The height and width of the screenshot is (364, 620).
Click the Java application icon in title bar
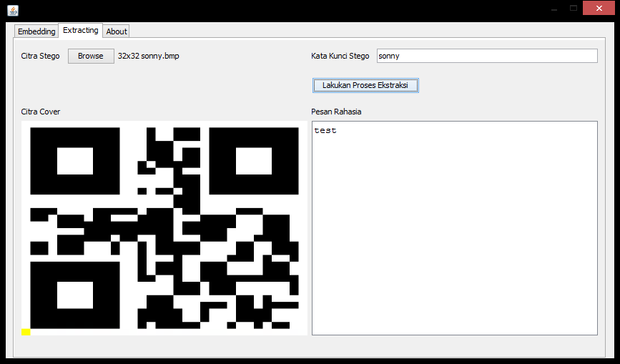click(12, 10)
